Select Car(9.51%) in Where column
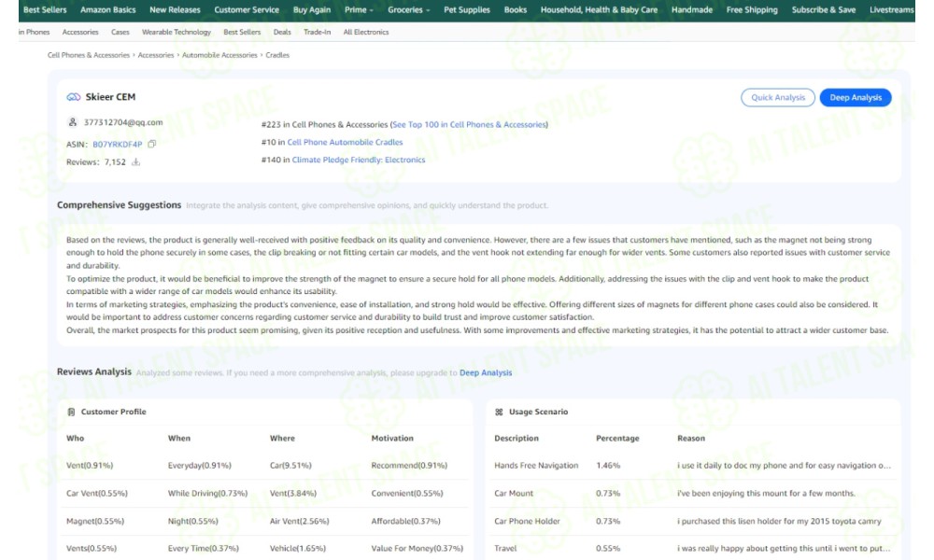Image resolution: width=934 pixels, height=560 pixels. pyautogui.click(x=290, y=466)
